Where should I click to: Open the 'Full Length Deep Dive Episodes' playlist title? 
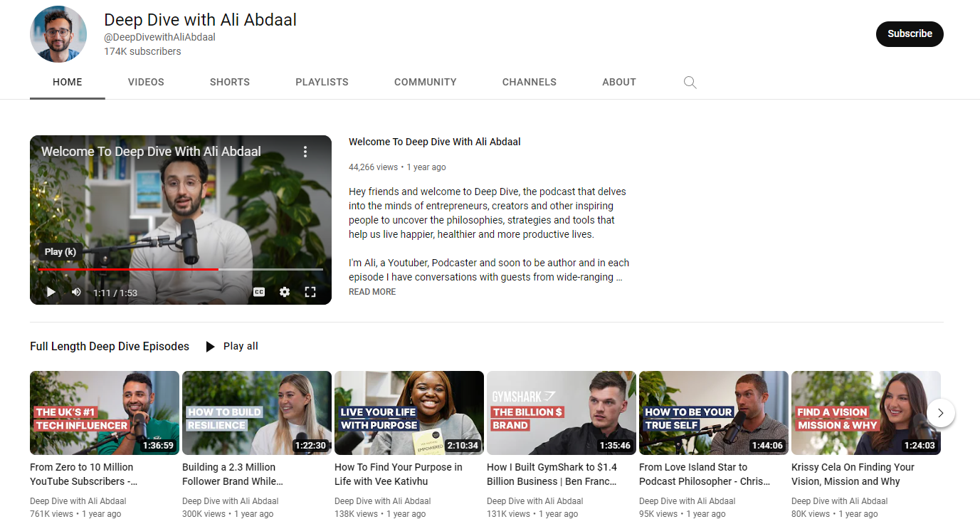[110, 347]
